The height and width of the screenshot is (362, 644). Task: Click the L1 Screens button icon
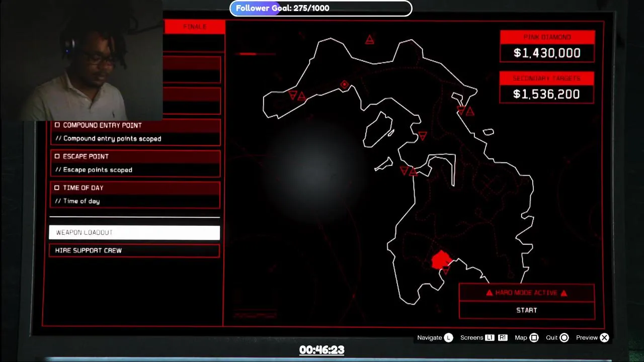(490, 338)
